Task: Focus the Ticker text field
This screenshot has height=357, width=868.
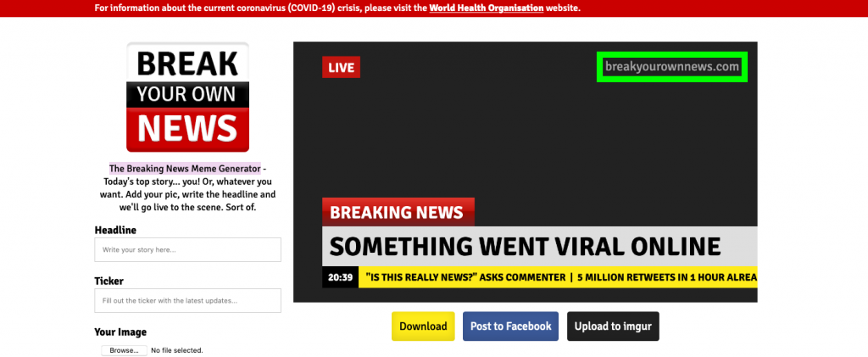Action: coord(187,300)
